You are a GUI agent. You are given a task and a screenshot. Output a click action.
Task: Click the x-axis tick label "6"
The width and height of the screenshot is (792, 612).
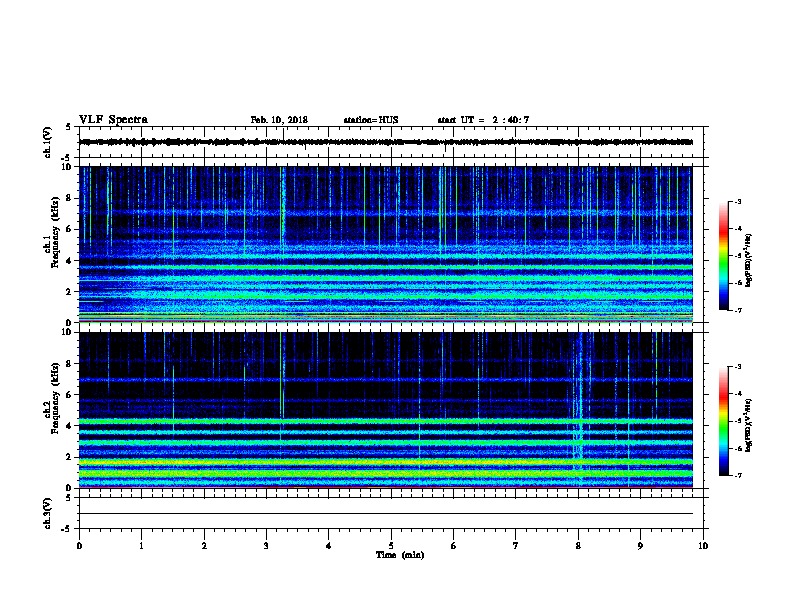pos(454,546)
